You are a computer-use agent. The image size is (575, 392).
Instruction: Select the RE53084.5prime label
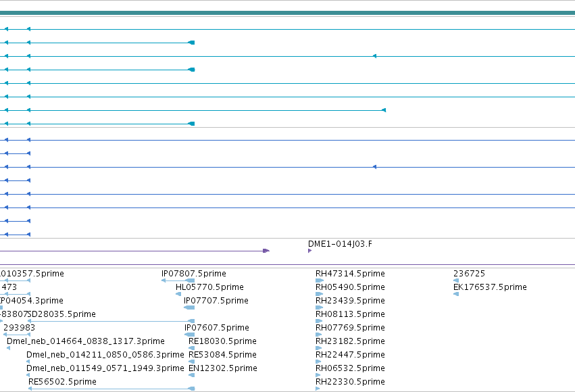pos(222,355)
